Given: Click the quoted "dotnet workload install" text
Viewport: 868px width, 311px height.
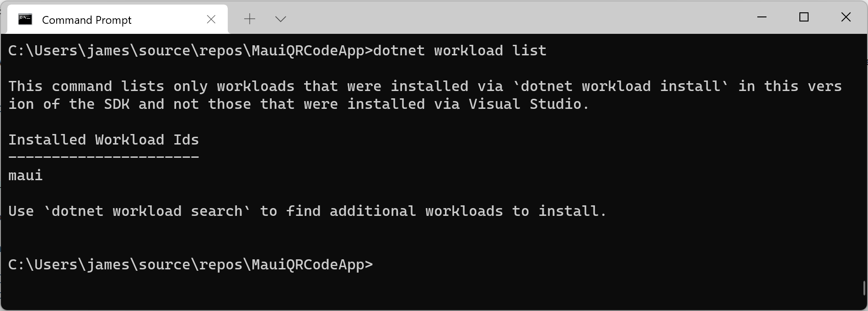Looking at the screenshot, I should pos(621,86).
